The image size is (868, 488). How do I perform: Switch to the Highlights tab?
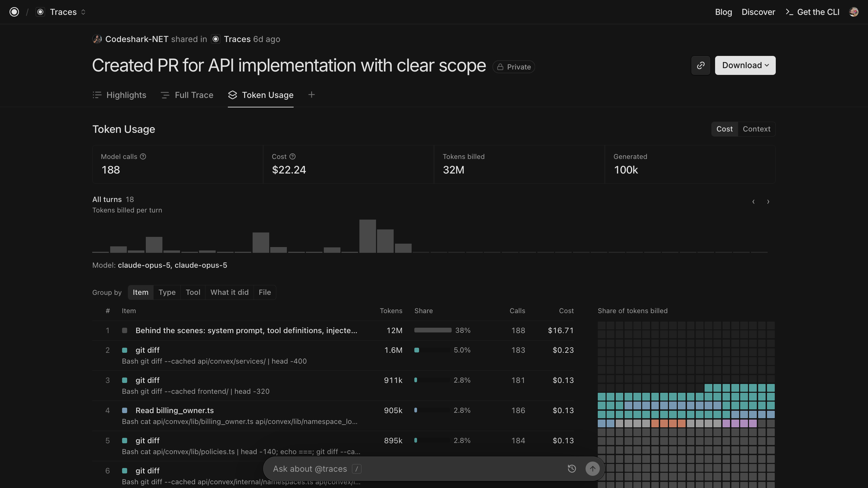(x=119, y=95)
